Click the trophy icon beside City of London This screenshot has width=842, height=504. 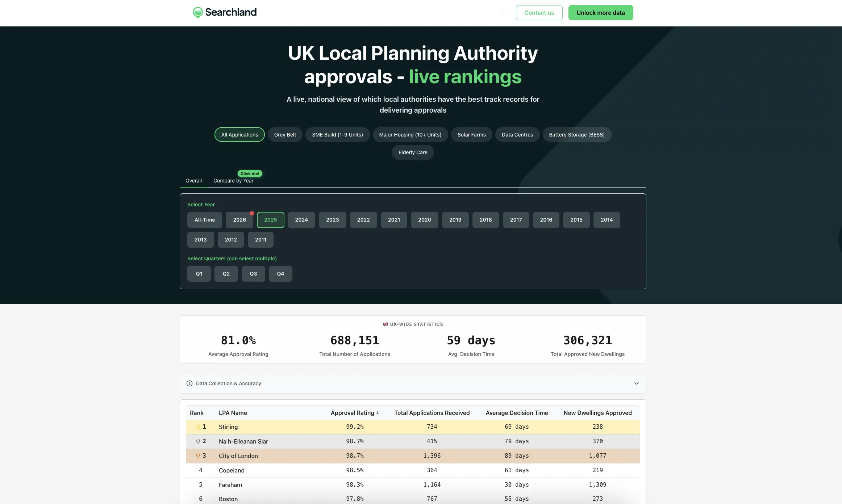click(x=197, y=456)
